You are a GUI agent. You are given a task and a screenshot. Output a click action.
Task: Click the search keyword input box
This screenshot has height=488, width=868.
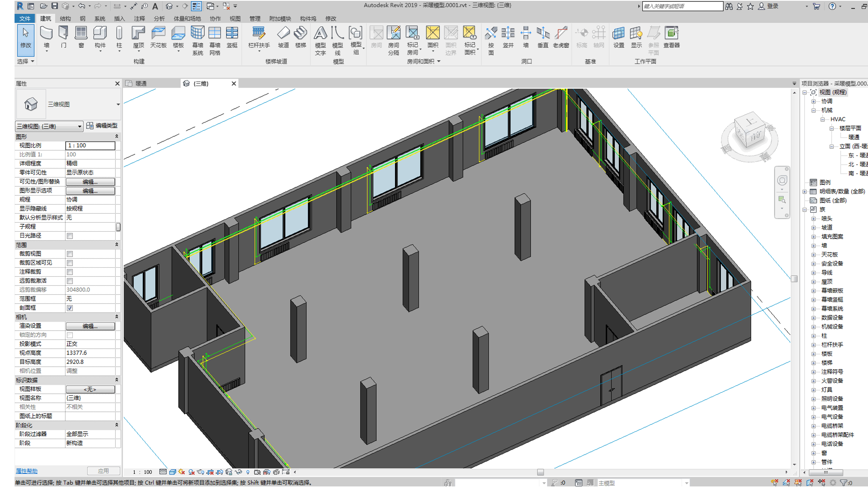(682, 6)
